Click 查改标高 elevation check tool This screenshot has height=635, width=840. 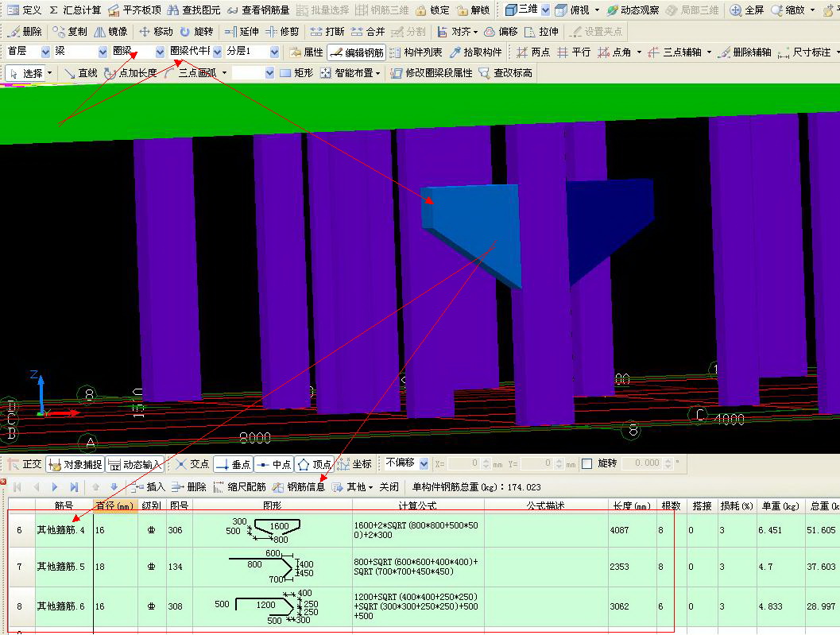(505, 73)
